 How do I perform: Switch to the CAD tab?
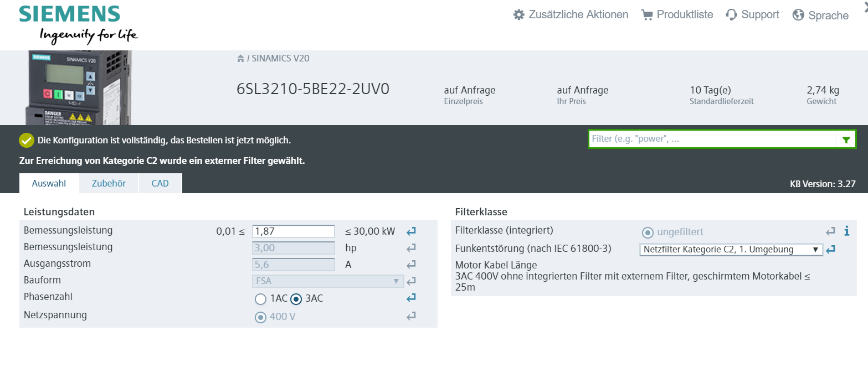point(160,184)
